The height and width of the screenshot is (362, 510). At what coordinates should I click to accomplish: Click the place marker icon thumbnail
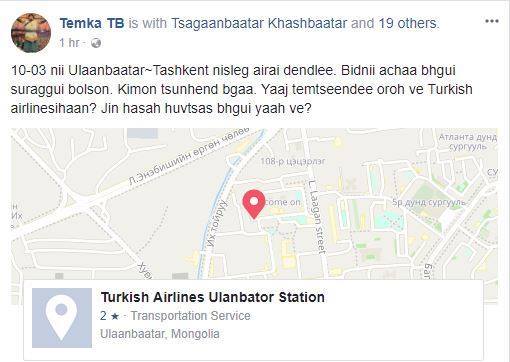(62, 318)
